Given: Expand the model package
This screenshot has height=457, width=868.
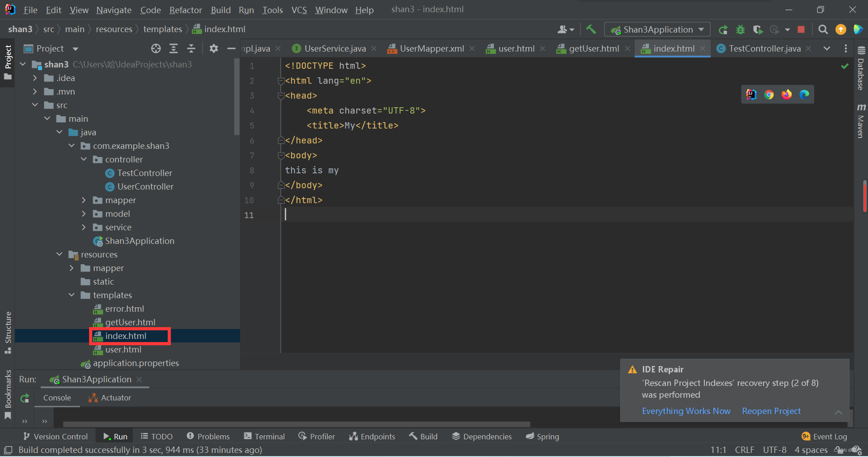Looking at the screenshot, I should tap(84, 214).
